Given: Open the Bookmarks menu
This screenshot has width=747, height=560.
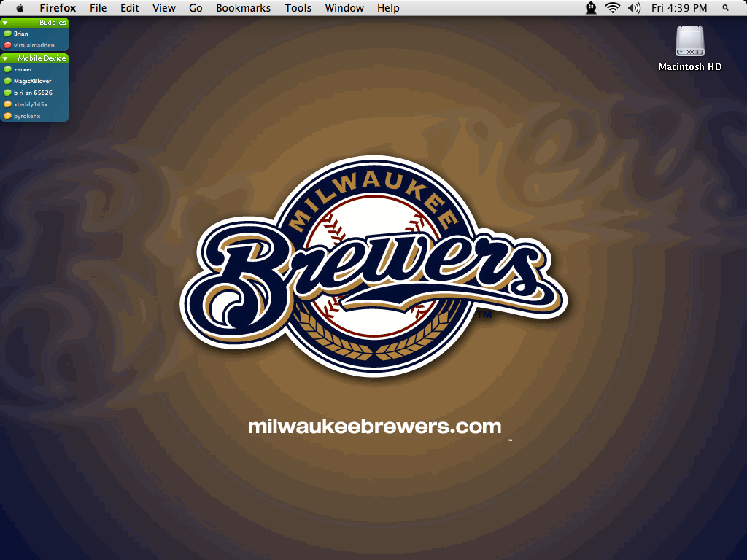Looking at the screenshot, I should coord(243,8).
